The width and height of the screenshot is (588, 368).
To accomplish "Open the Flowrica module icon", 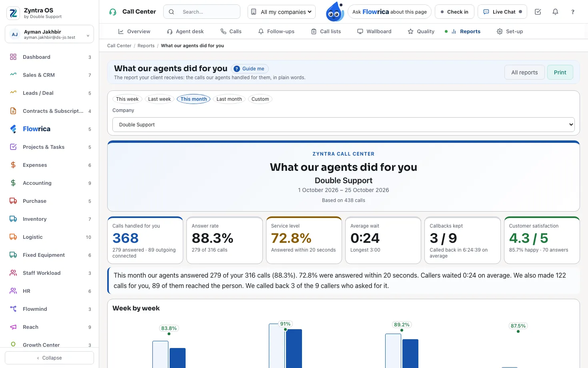I will (x=13, y=129).
